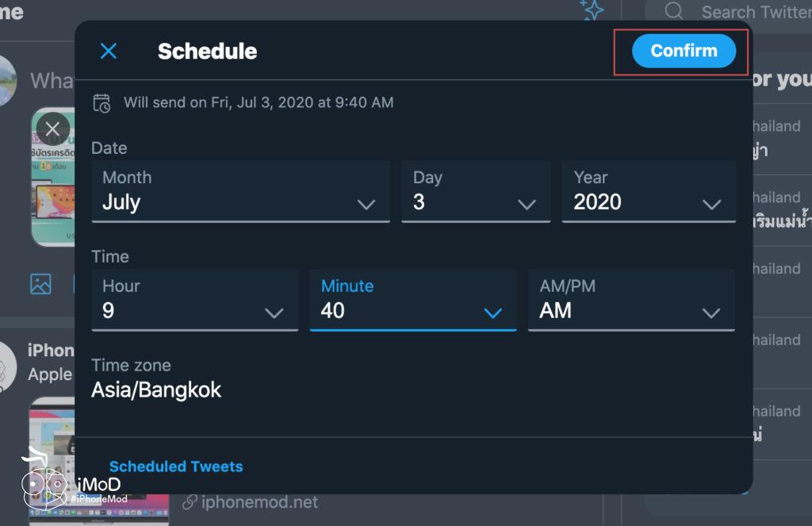Open the Minute dropdown showing 40
812x526 pixels.
pyautogui.click(x=412, y=300)
